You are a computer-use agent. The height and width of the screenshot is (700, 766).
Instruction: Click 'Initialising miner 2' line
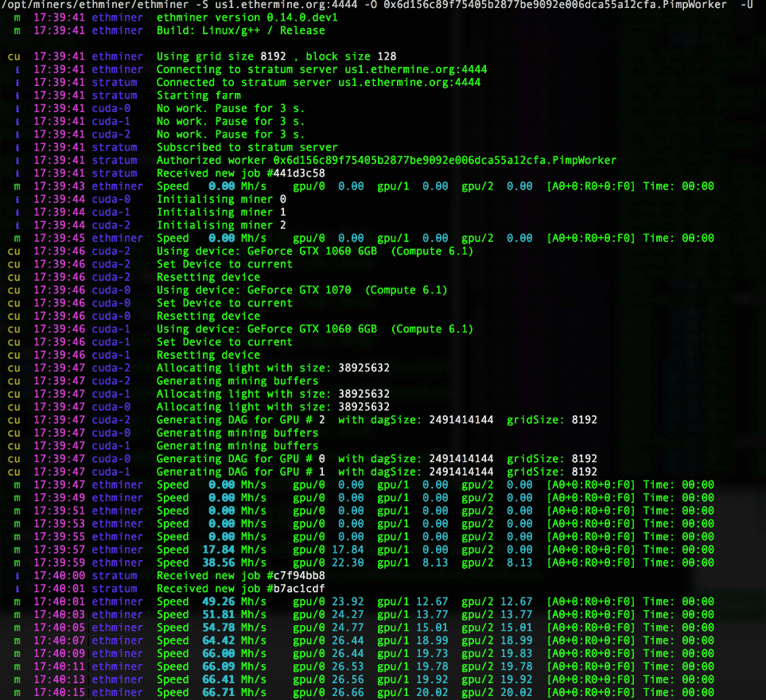[x=221, y=225]
